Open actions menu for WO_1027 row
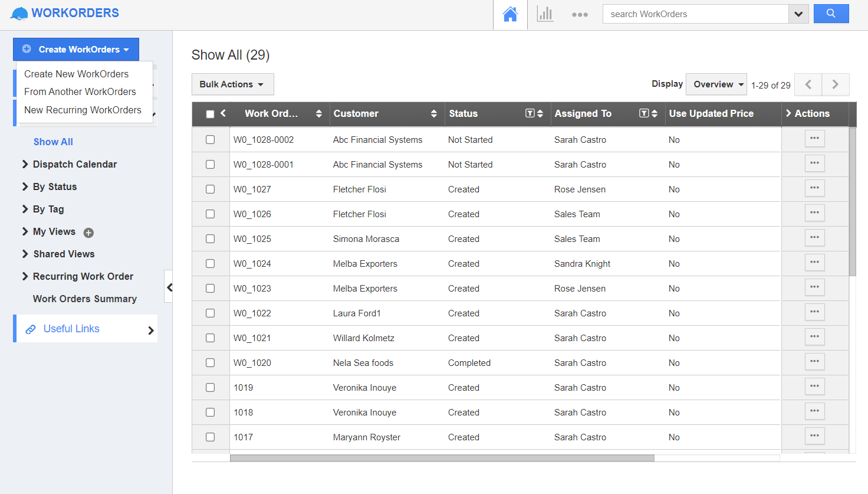Screen dimensions: 868x494 814,188
